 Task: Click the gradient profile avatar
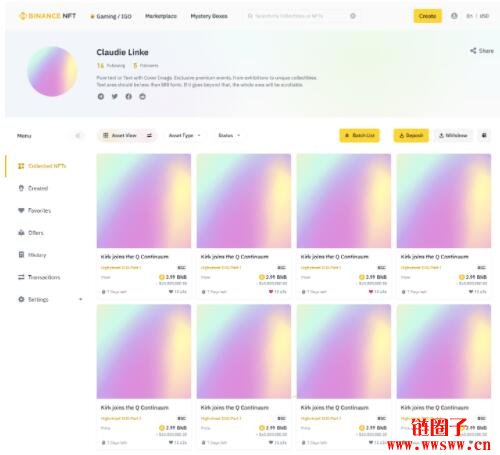(x=52, y=71)
